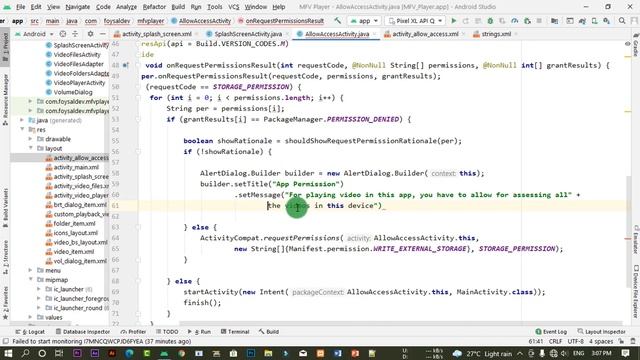The image size is (640, 360).
Task: Expand the drawable folder
Action: tap(30, 139)
